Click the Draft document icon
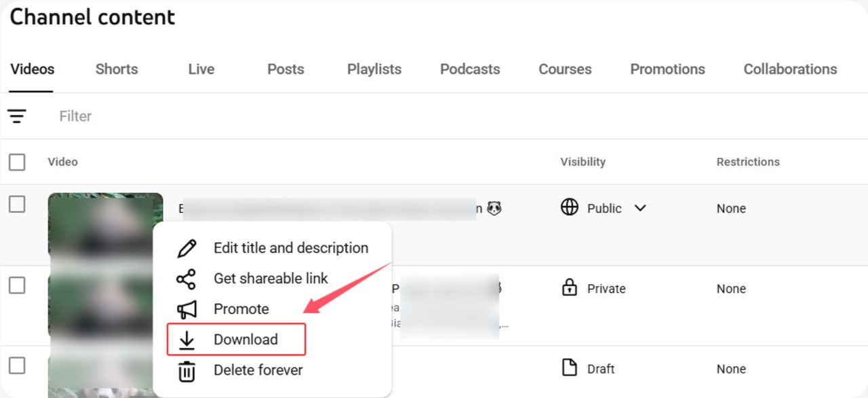This screenshot has width=868, height=398. pos(570,368)
